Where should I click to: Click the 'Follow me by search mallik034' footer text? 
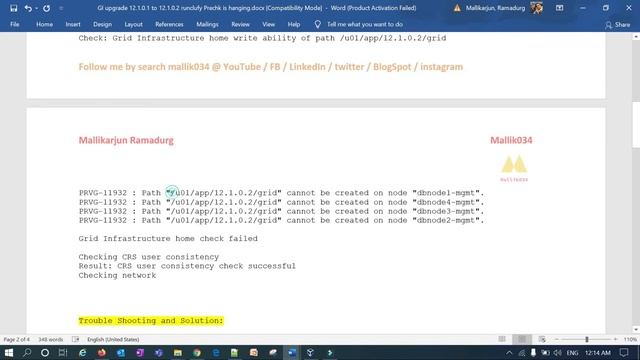[271, 67]
